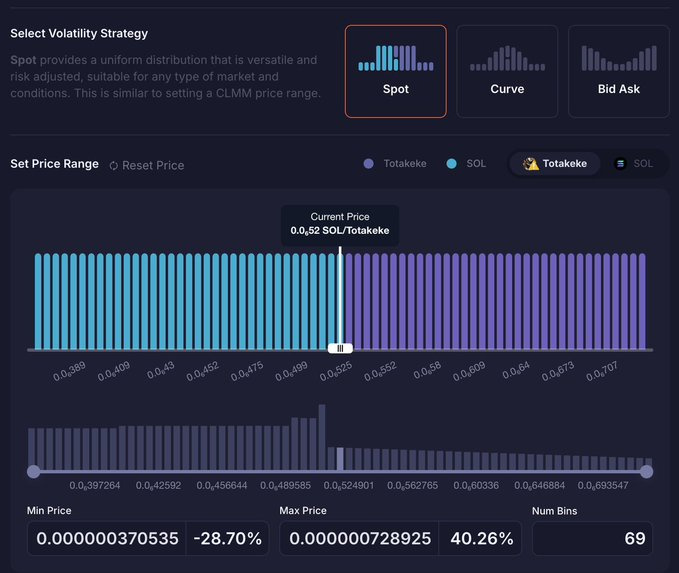Click the blue SOL legend dot
The width and height of the screenshot is (679, 573).
point(451,164)
